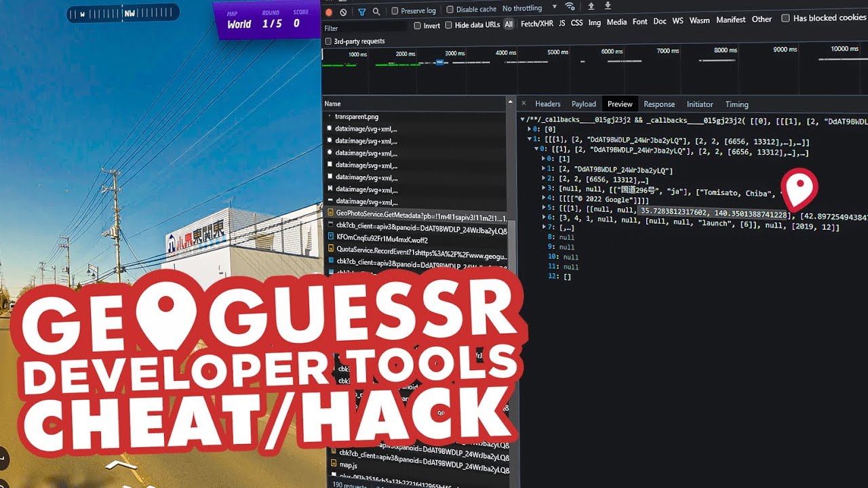The image size is (868, 488).
Task: Export HAR file using download arrow
Action: point(608,6)
